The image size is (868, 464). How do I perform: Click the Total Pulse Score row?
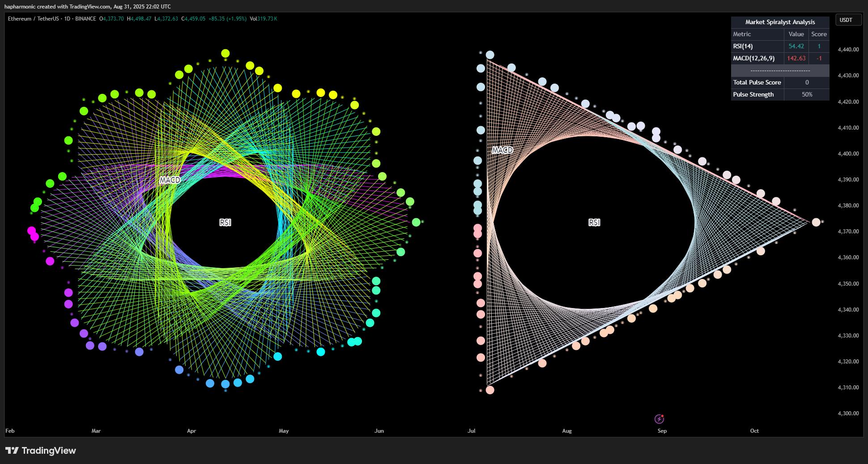tap(780, 82)
